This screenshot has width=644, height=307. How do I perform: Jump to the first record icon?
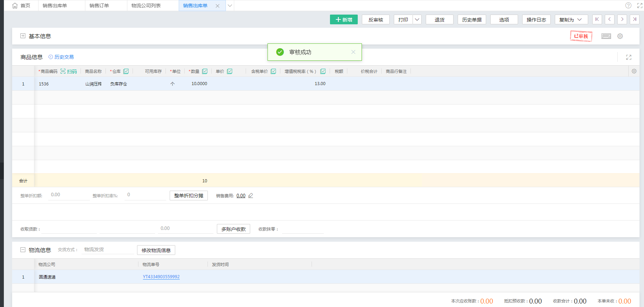pyautogui.click(x=597, y=19)
